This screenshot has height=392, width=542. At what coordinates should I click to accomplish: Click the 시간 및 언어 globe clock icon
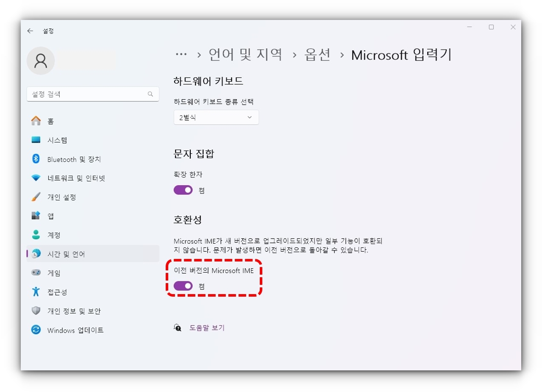point(36,254)
